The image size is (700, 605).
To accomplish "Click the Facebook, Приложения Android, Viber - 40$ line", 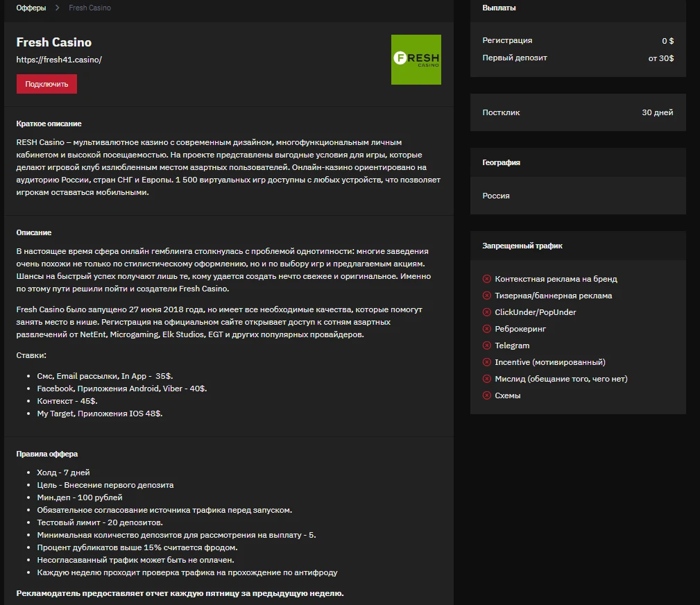I will [122, 389].
